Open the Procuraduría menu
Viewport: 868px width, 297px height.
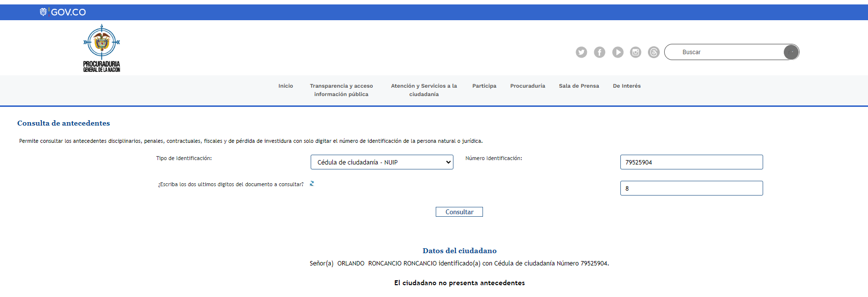click(x=527, y=86)
